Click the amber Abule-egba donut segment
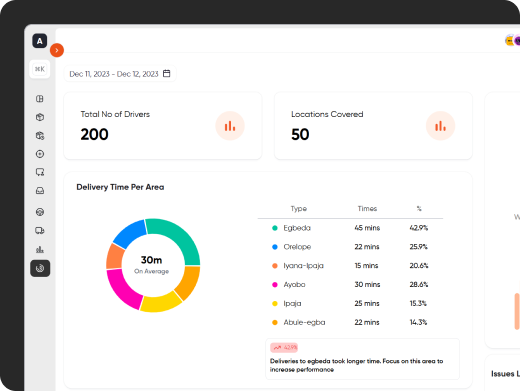This screenshot has width=520, height=391. pos(189,282)
